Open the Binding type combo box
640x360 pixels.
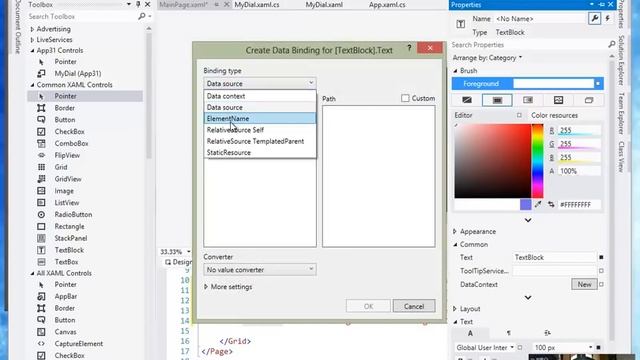click(260, 83)
